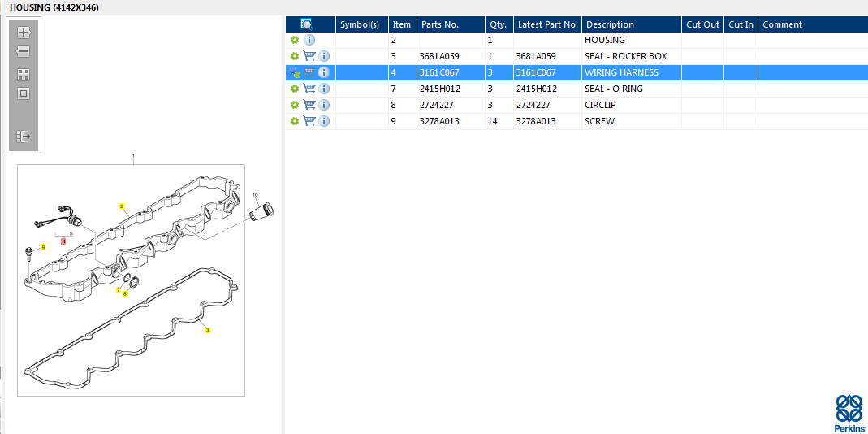Select the CIRCLIP description cell

632,105
